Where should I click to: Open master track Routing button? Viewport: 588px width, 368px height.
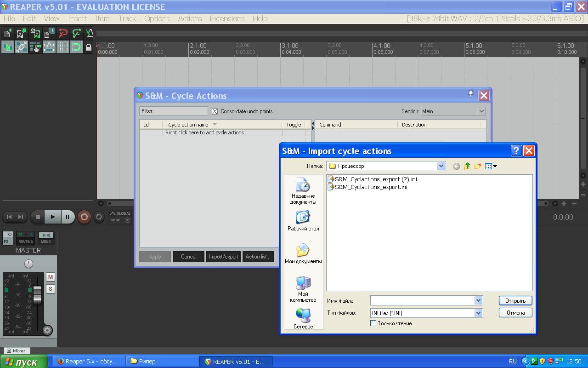click(26, 238)
